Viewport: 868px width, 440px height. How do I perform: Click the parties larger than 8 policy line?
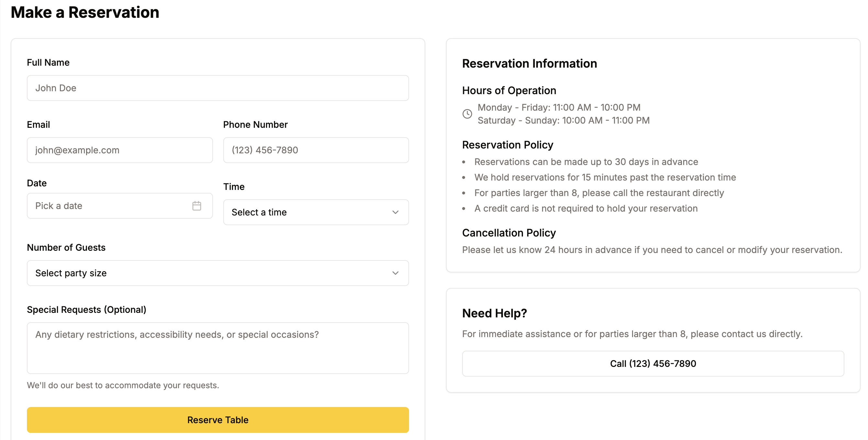(599, 193)
